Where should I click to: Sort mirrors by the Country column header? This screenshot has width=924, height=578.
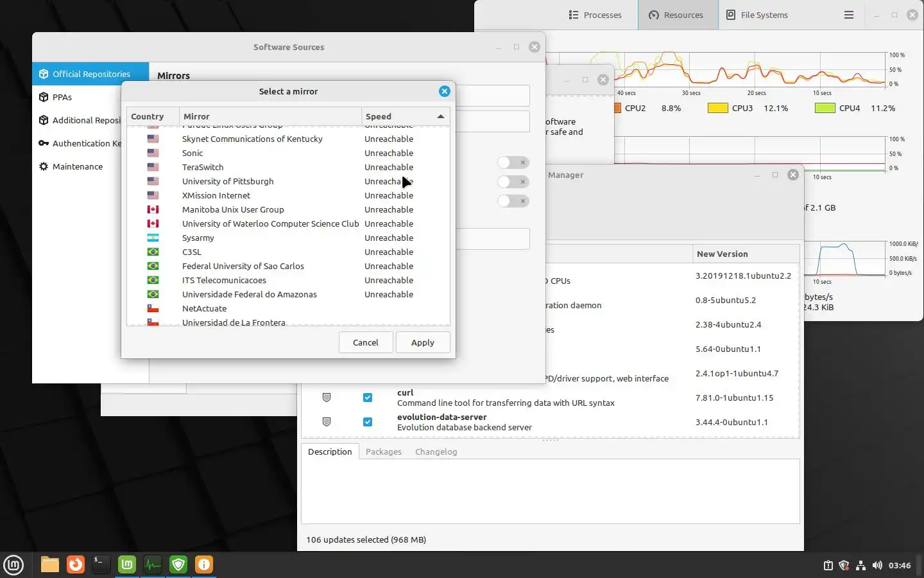click(153, 116)
